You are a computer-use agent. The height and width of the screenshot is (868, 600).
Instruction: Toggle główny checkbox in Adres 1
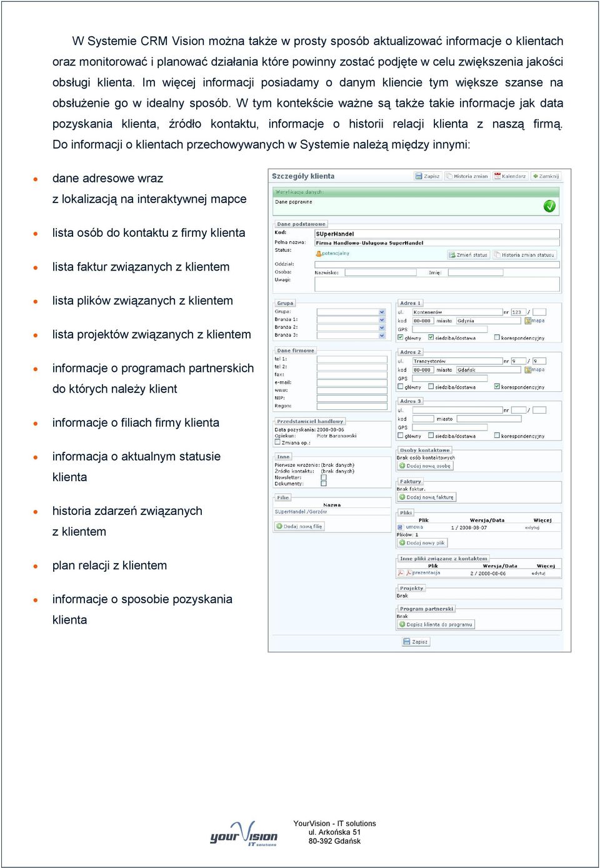tap(401, 337)
